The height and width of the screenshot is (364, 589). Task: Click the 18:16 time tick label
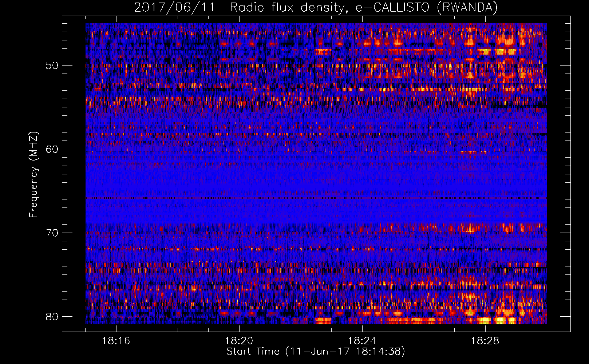coord(116,341)
